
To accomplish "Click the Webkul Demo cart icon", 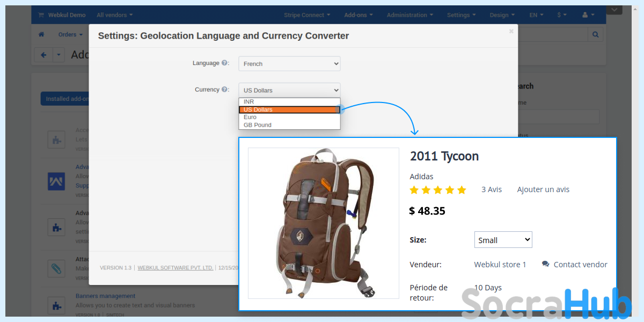I will [41, 15].
